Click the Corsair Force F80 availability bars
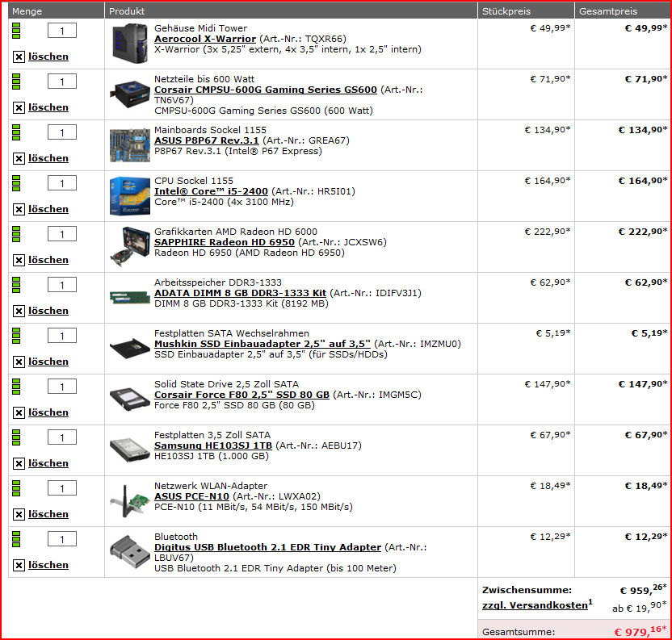Image resolution: width=672 pixels, height=640 pixels. click(16, 387)
